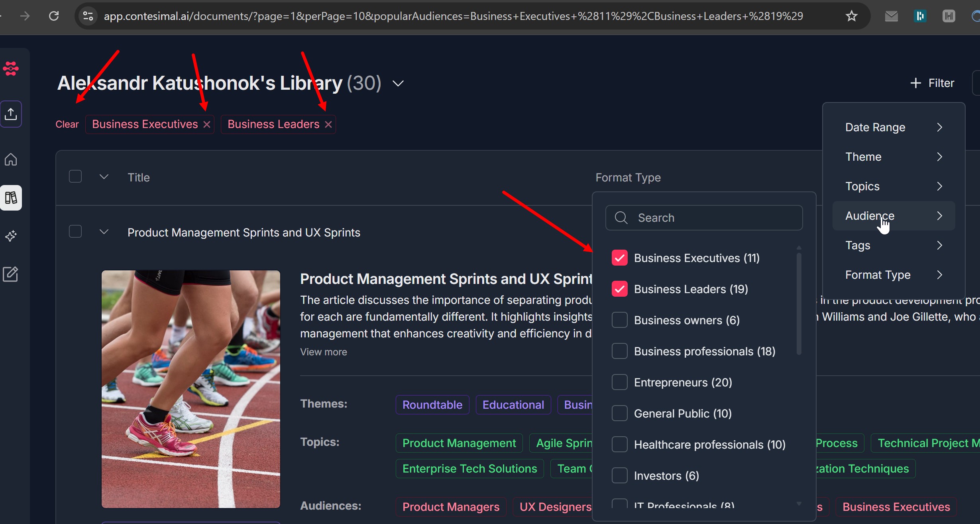Open the header row selection chevron
Screen dimensions: 980x524
pos(104,177)
